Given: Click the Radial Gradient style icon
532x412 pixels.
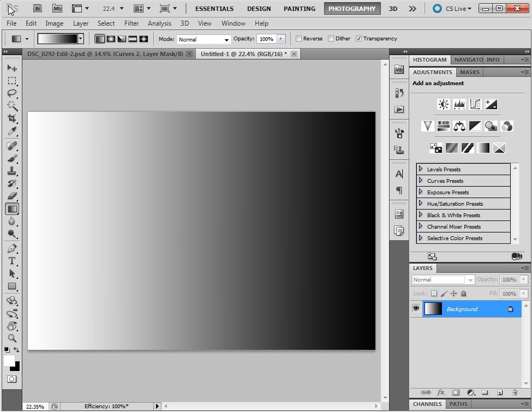Looking at the screenshot, I should pyautogui.click(x=111, y=39).
